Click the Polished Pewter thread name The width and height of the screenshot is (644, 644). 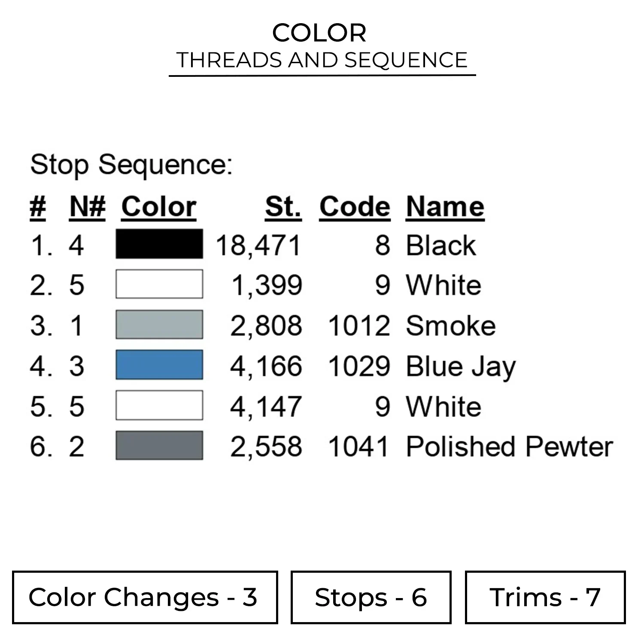(509, 447)
